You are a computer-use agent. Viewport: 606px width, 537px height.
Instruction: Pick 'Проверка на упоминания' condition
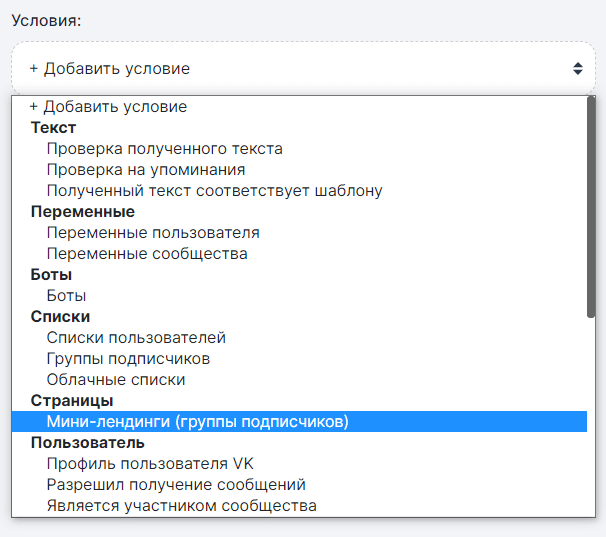coord(145,170)
